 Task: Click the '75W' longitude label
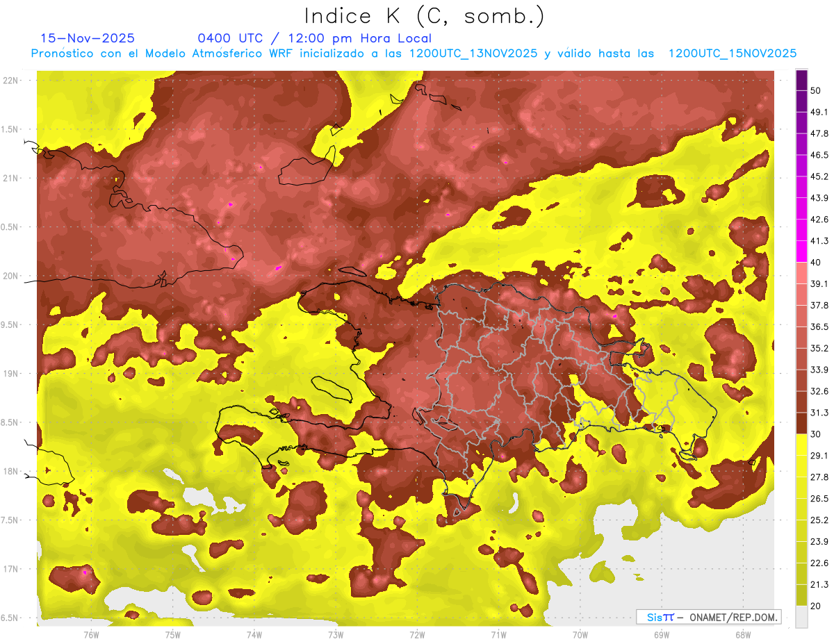coord(172,635)
